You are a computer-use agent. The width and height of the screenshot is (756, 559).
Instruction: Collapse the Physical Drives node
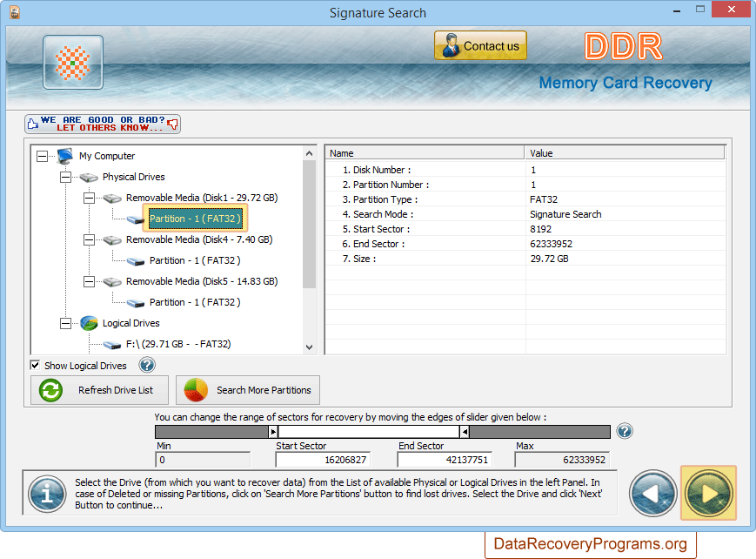pyautogui.click(x=65, y=177)
